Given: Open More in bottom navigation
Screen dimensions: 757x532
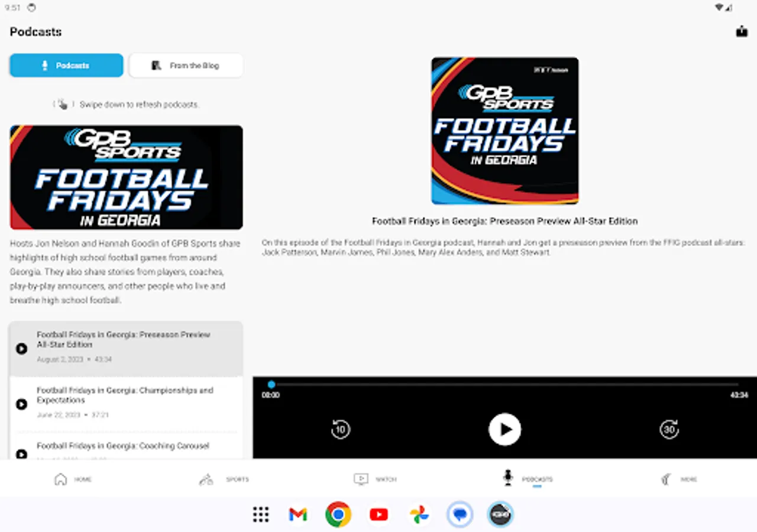Looking at the screenshot, I should tap(679, 479).
